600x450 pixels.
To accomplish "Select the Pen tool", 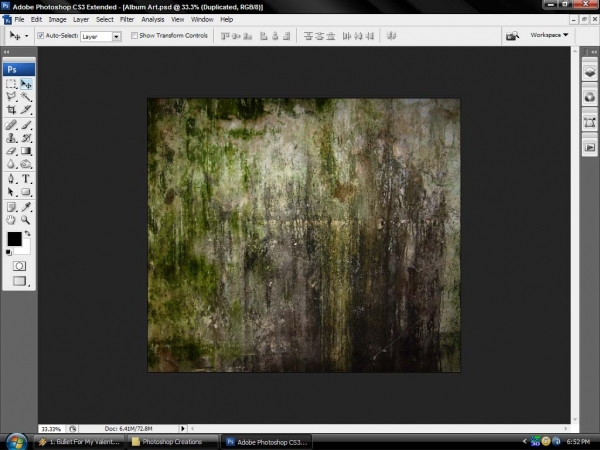I will 11,179.
